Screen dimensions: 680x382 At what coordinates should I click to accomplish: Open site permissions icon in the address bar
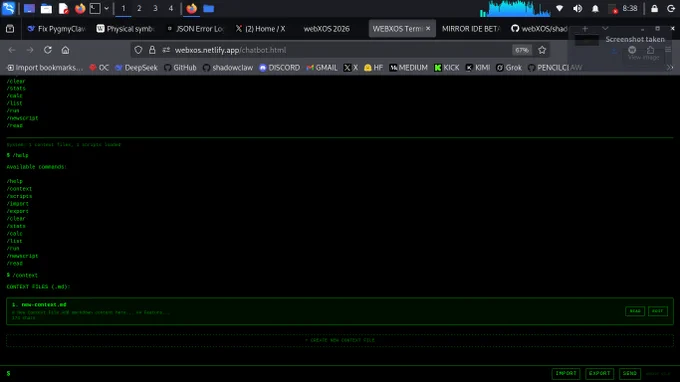(166, 50)
